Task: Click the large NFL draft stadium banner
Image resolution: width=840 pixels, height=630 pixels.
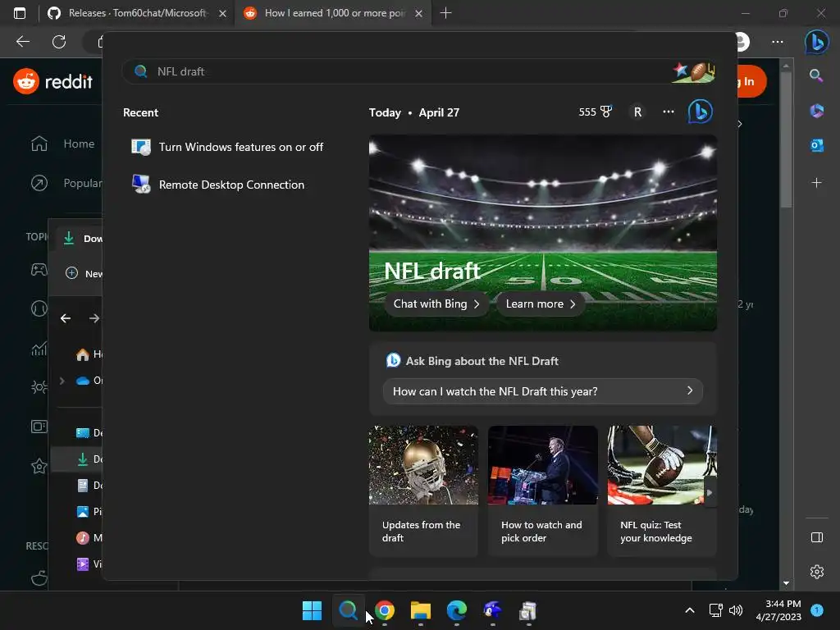Action: coord(543,232)
